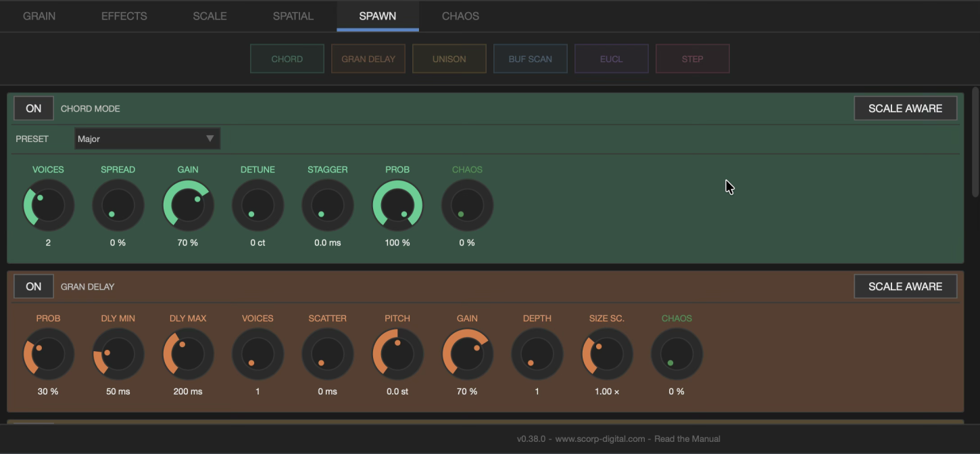Open the Major preset dropdown

tap(147, 139)
